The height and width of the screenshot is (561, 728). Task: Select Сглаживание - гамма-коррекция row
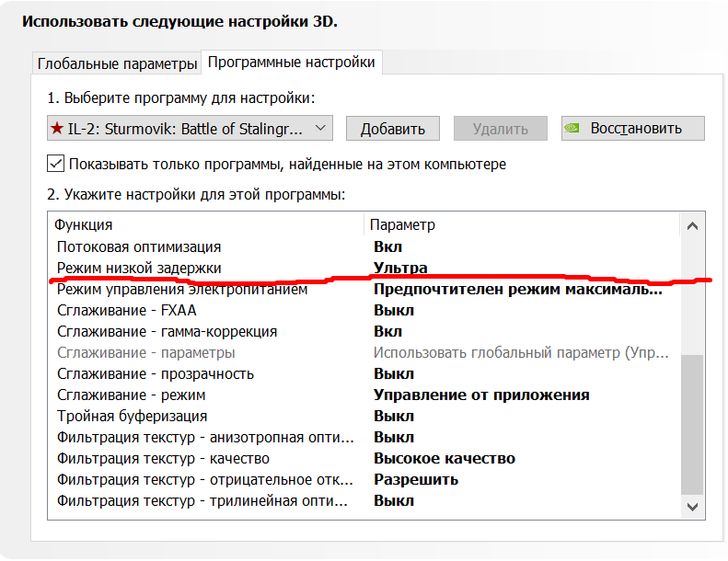point(364,332)
